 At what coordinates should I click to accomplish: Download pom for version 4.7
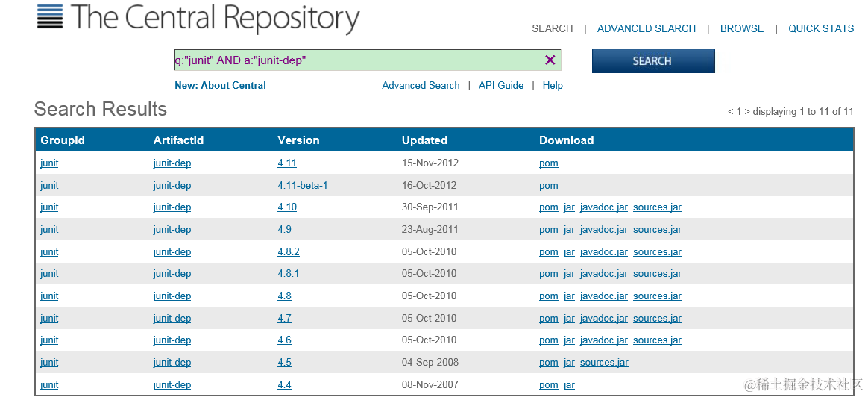[x=549, y=319]
